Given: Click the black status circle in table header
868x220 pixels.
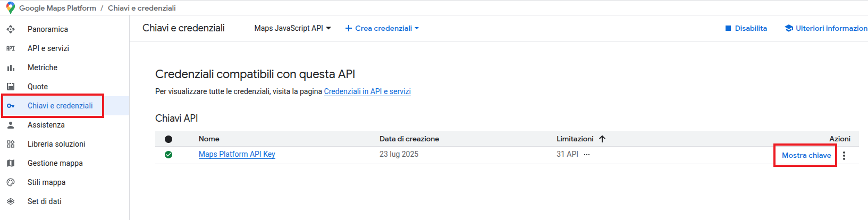Looking at the screenshot, I should pyautogui.click(x=168, y=139).
